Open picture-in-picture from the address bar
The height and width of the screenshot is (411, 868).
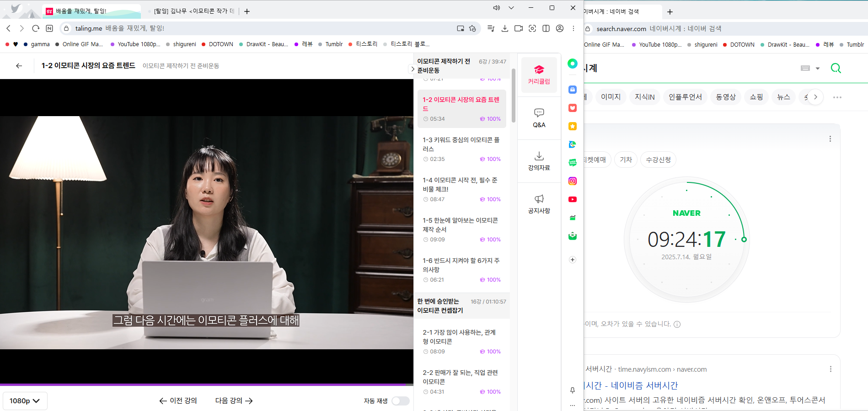click(x=461, y=28)
